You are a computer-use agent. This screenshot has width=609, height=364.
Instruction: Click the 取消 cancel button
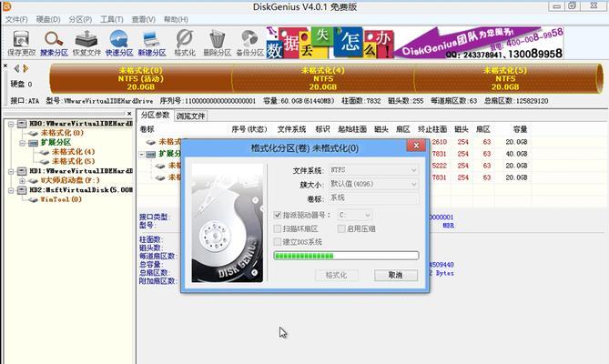click(396, 275)
